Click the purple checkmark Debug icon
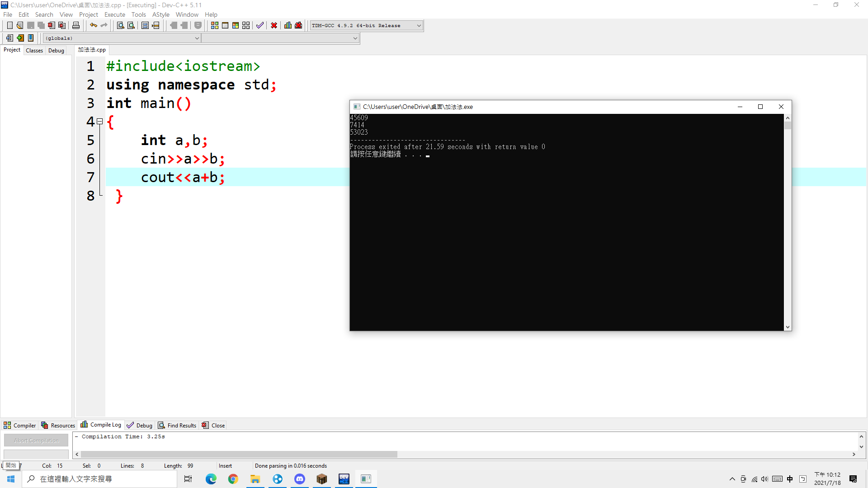This screenshot has width=868, height=488. 260,25
